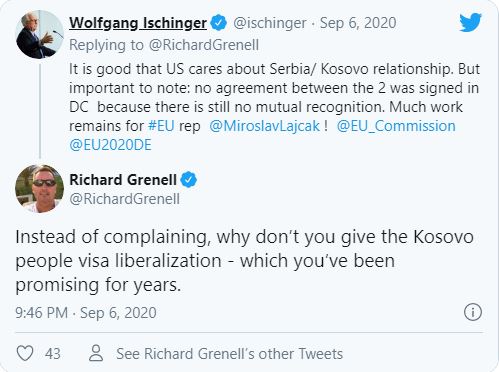Like the tweet with heart icon
Viewport: 499px width, 372px height.
(25, 353)
